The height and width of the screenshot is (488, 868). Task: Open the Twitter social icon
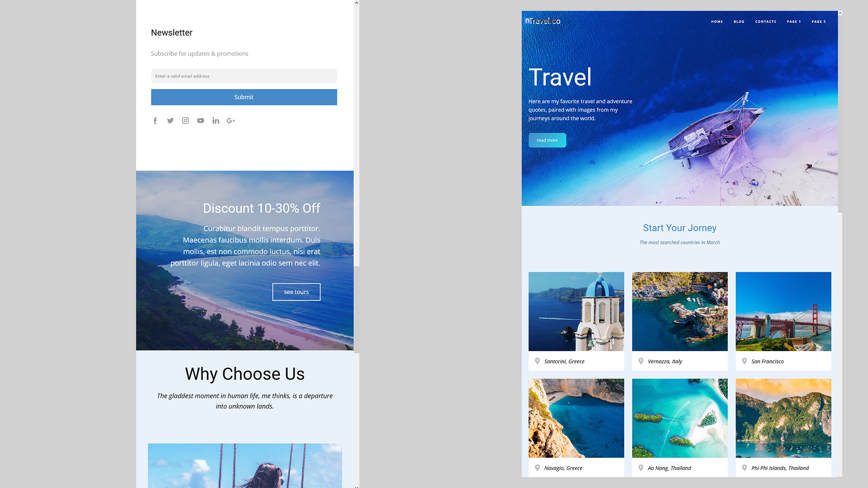pos(170,121)
